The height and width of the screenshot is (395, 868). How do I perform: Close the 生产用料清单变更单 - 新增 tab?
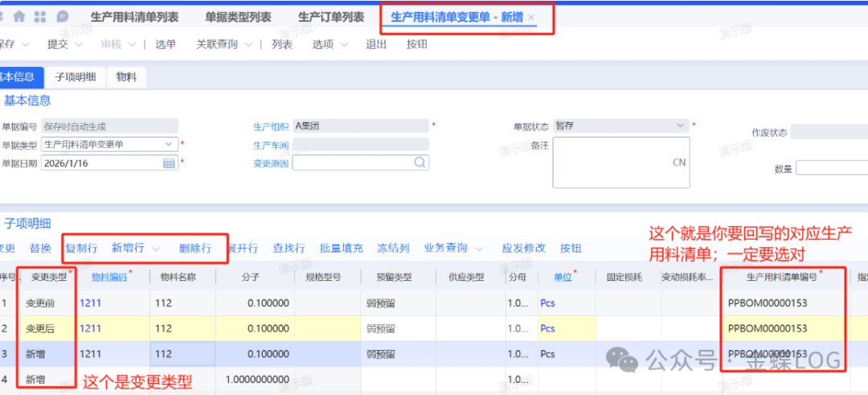[531, 17]
